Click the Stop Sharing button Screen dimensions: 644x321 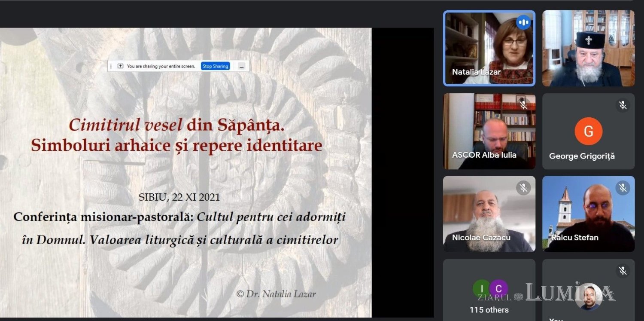click(x=215, y=66)
